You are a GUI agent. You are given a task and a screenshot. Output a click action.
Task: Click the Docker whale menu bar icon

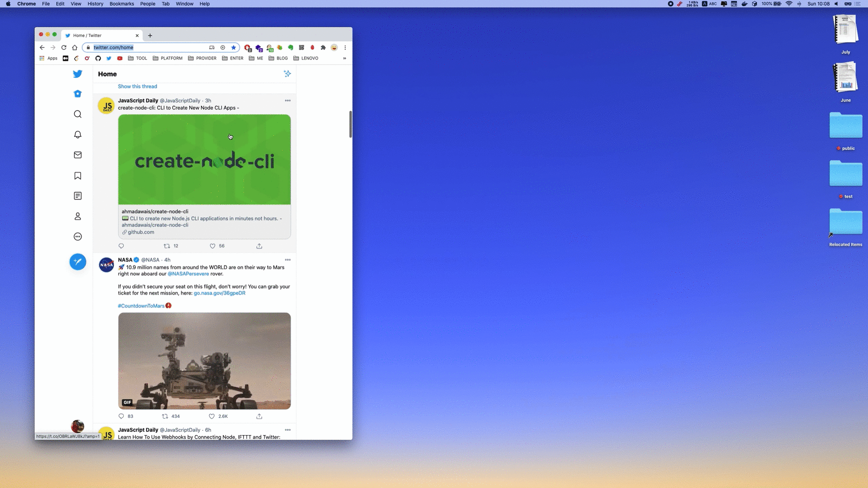(x=744, y=4)
